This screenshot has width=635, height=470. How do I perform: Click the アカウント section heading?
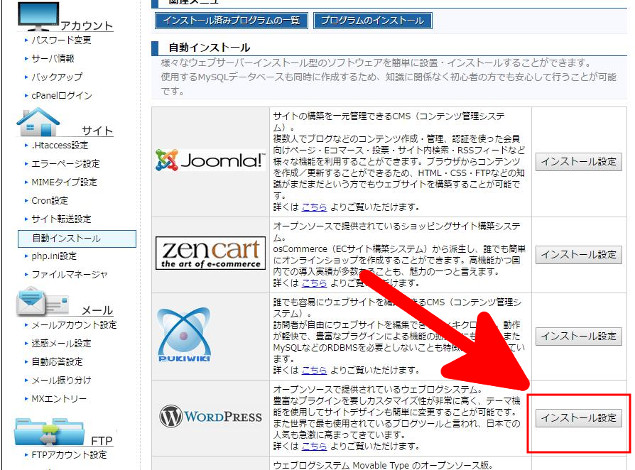pyautogui.click(x=87, y=26)
